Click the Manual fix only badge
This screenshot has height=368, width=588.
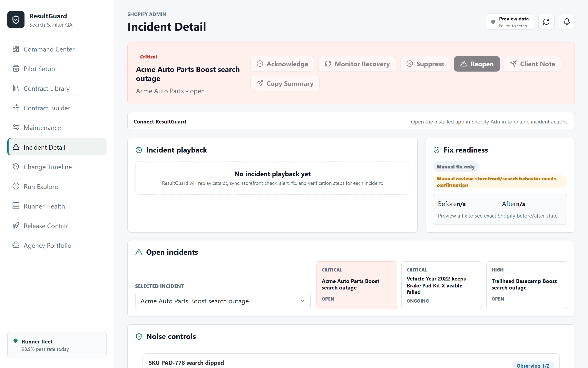(x=455, y=167)
